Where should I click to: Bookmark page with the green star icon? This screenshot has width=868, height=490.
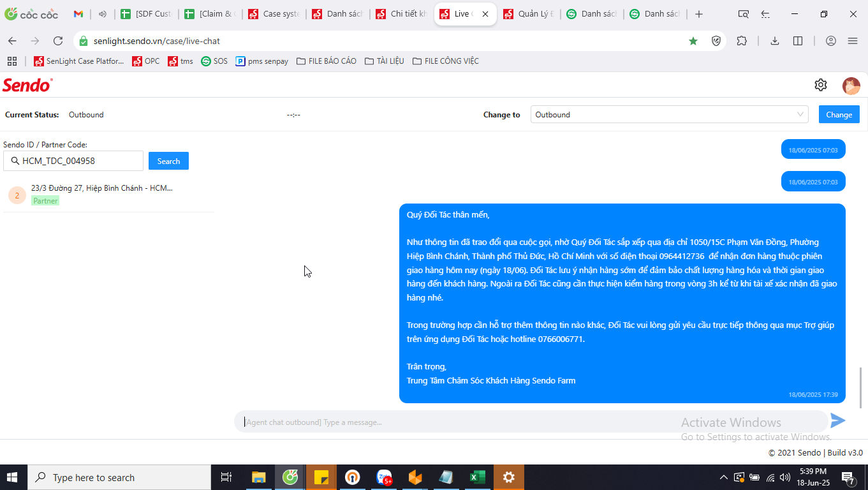point(693,41)
